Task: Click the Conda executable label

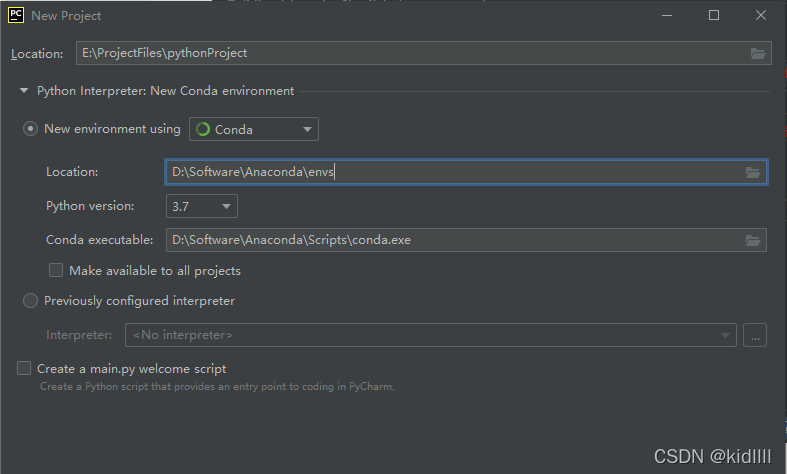Action: tap(99, 240)
